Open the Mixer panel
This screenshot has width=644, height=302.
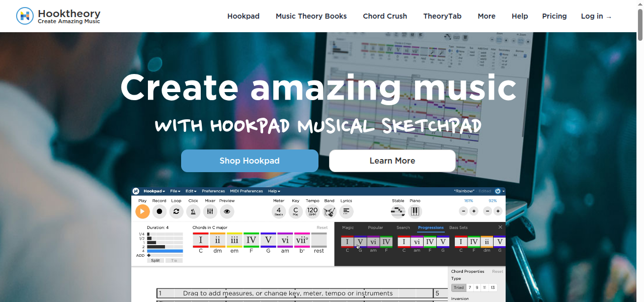210,211
